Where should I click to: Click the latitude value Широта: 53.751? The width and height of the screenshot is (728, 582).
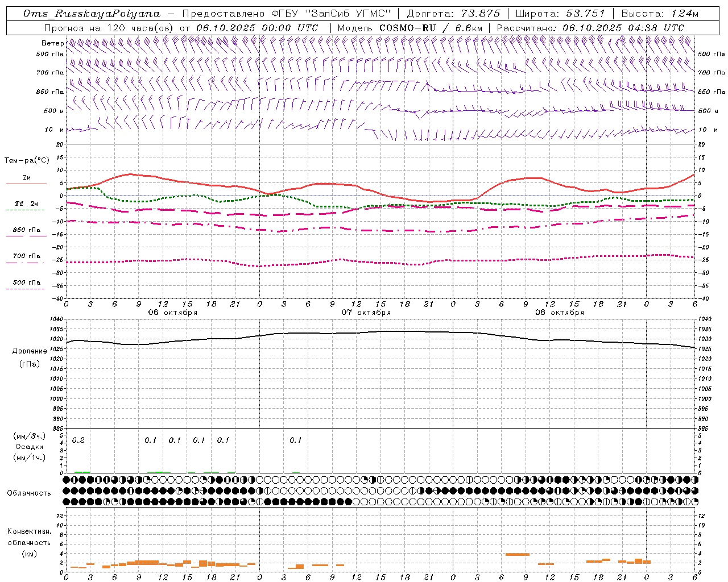tap(560, 14)
